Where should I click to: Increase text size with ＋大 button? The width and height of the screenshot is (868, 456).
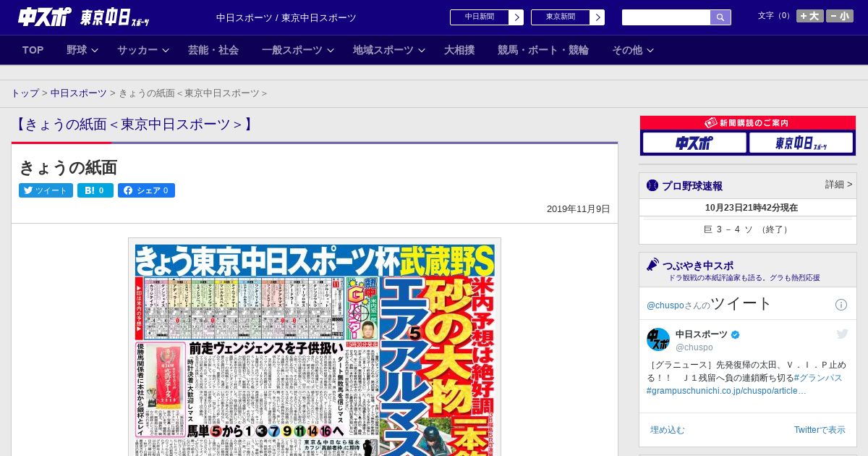tap(810, 16)
